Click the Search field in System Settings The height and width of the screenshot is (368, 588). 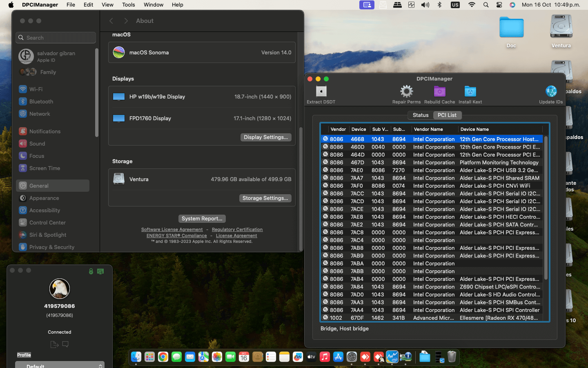coord(56,38)
